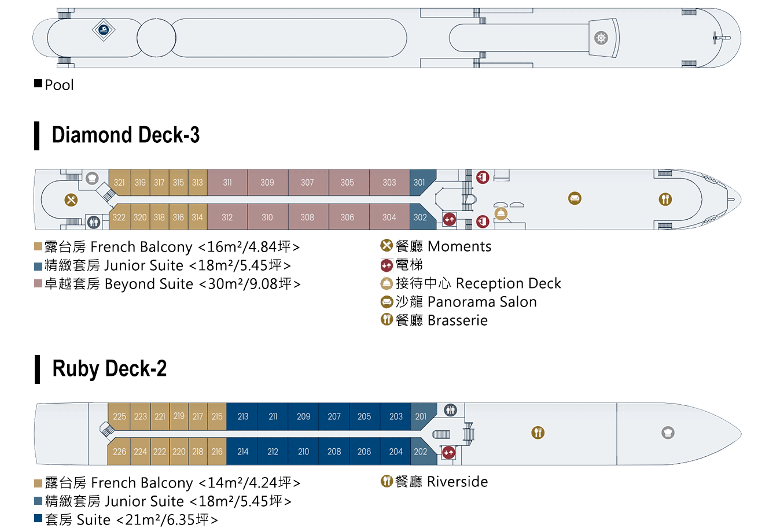Image resolution: width=758 pixels, height=532 pixels.
Task: Select the Riverside restaurant icon on Ruby Deck
Action: [x=538, y=432]
